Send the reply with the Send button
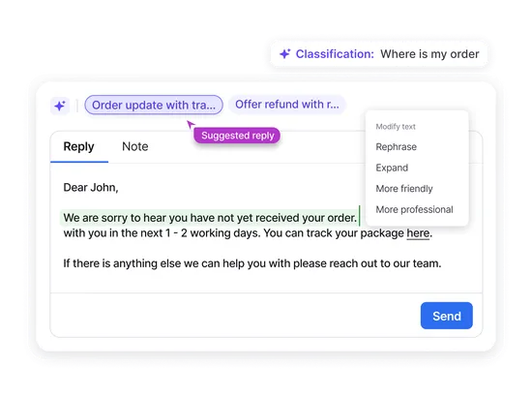 (447, 316)
